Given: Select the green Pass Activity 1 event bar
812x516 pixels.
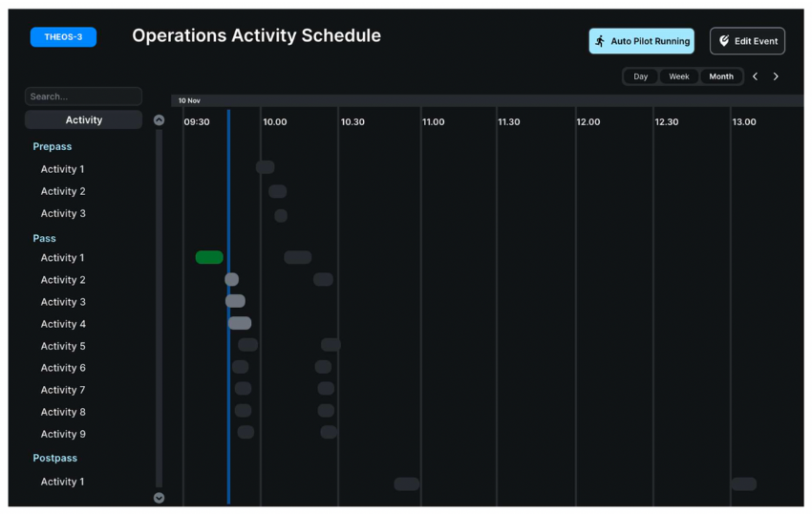Looking at the screenshot, I should click(209, 257).
